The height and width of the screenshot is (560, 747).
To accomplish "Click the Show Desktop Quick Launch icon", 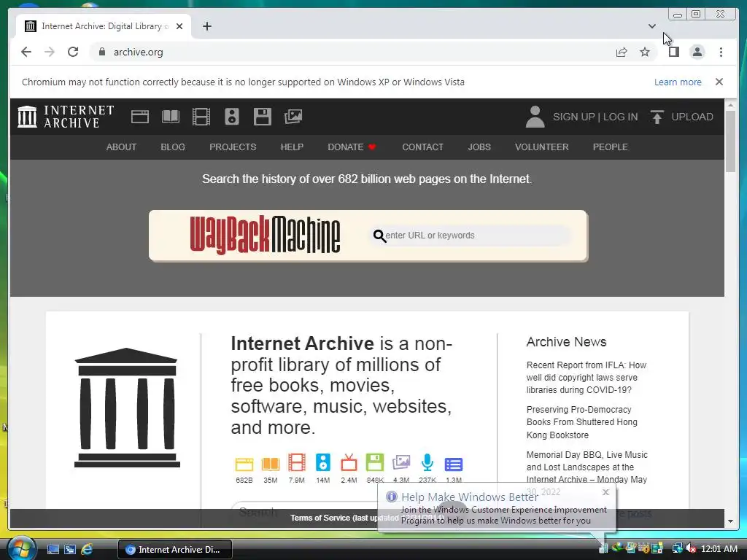I will point(53,549).
